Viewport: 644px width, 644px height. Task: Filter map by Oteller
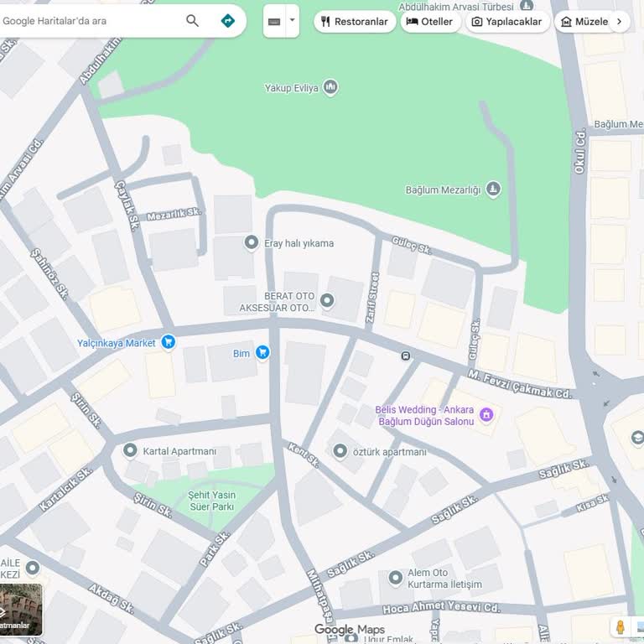click(430, 22)
